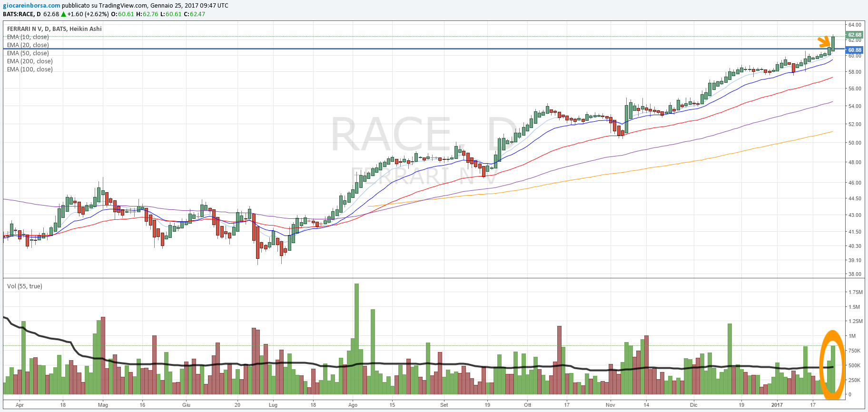Click the 54.00 price axis label
This screenshot has height=412, width=868.
click(x=855, y=107)
